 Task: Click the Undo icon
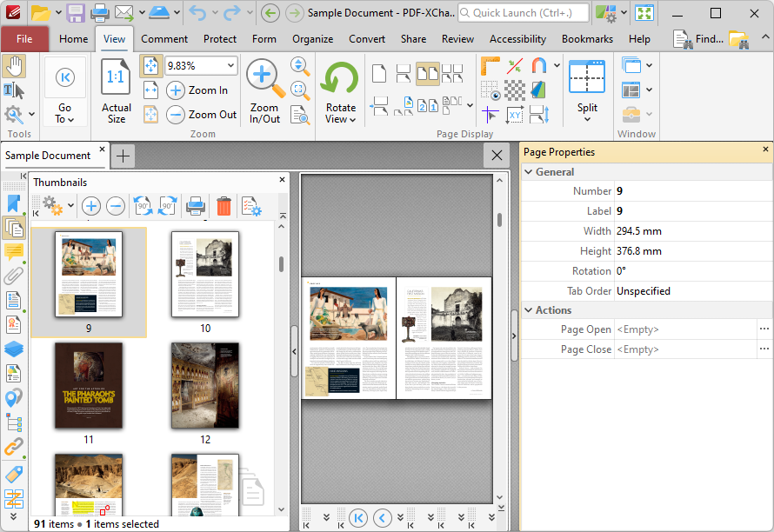point(197,13)
